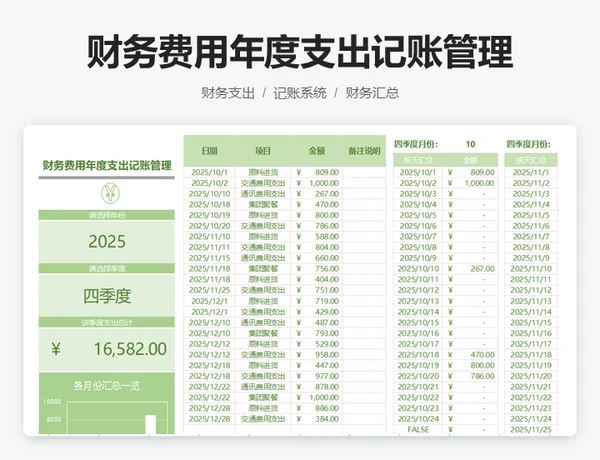This screenshot has width=600, height=460.
Task: Click 四季度月份 label above the 2025/10/1 summary
Action: (416, 144)
